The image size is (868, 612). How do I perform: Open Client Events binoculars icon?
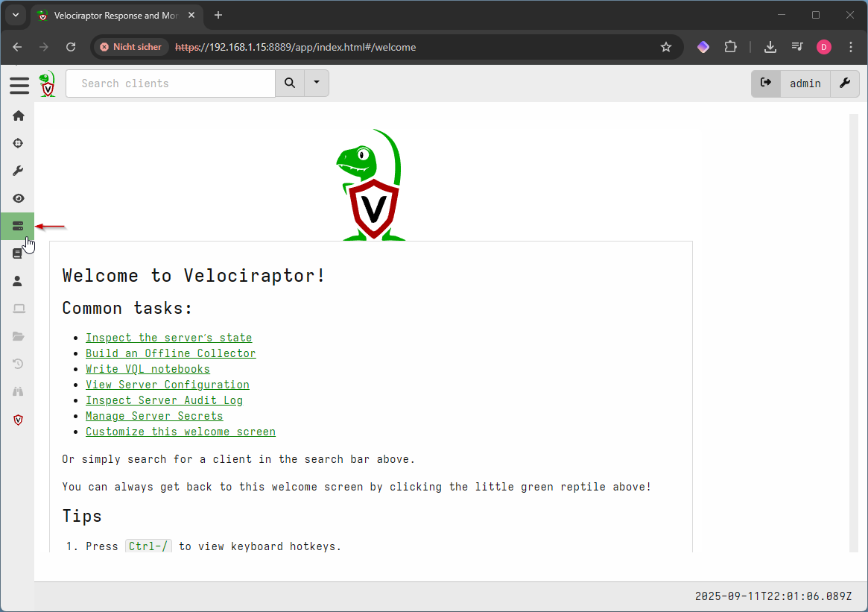19,391
